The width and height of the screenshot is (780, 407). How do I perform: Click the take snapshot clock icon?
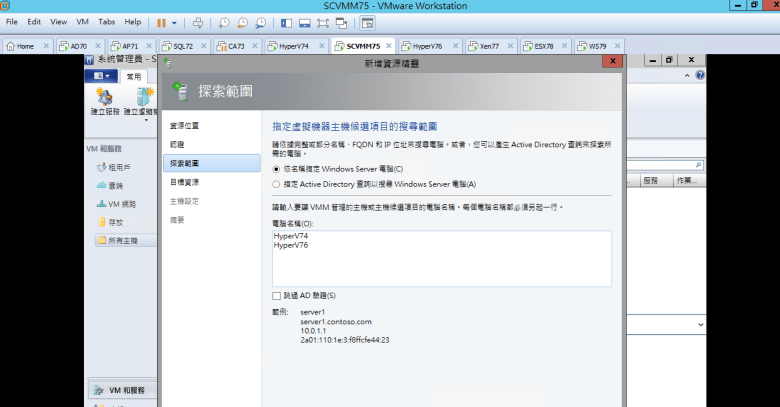[224, 22]
